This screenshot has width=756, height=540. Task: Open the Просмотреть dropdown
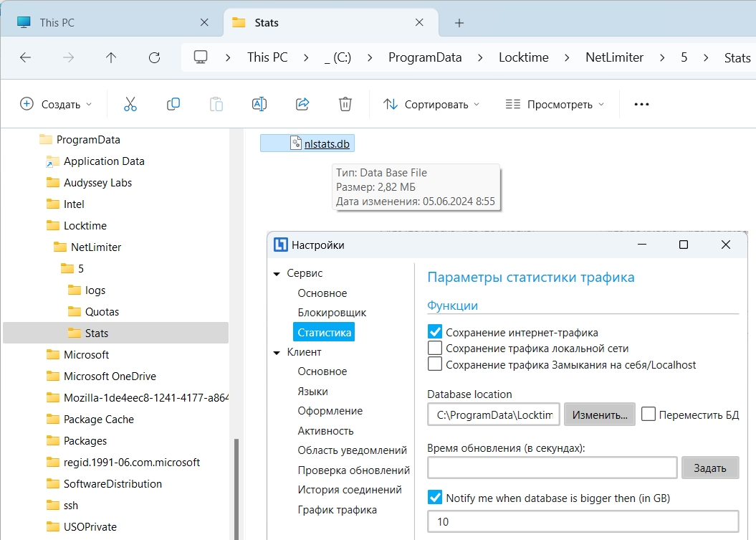(x=555, y=104)
